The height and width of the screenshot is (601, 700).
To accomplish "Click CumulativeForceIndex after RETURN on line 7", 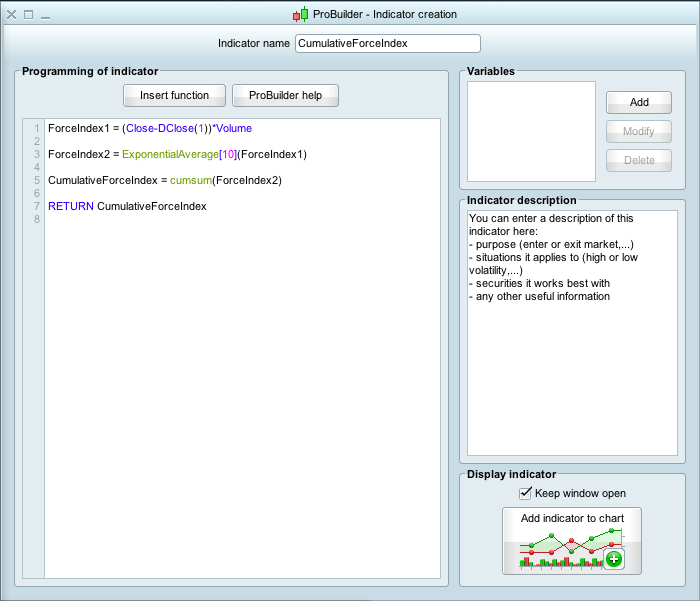I will [x=152, y=206].
